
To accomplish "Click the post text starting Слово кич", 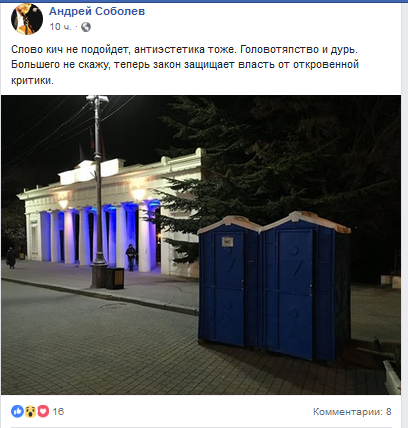I will pos(185,65).
